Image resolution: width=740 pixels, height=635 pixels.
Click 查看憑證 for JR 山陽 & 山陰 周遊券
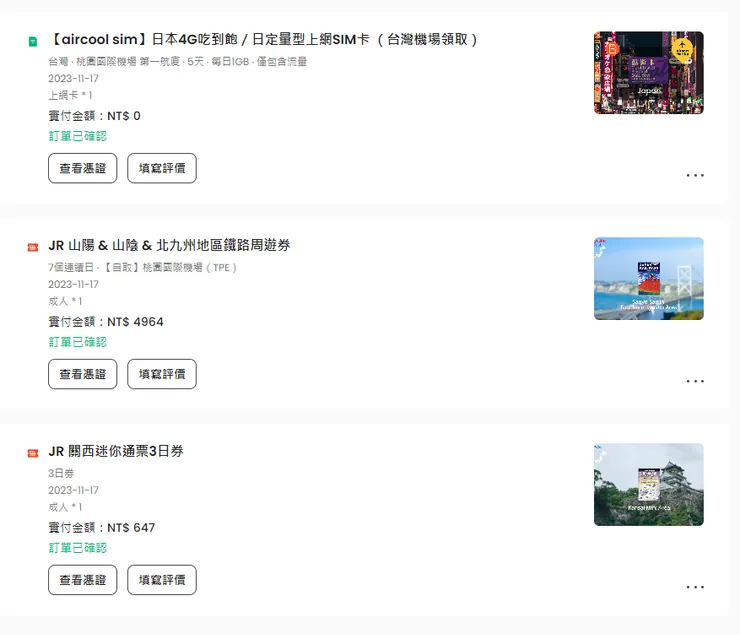83,374
